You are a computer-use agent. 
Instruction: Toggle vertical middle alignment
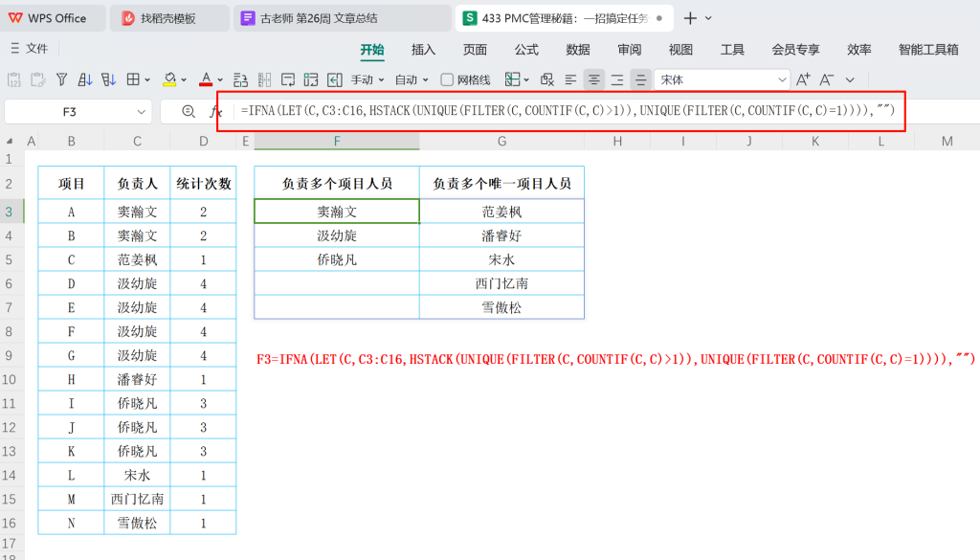640,80
